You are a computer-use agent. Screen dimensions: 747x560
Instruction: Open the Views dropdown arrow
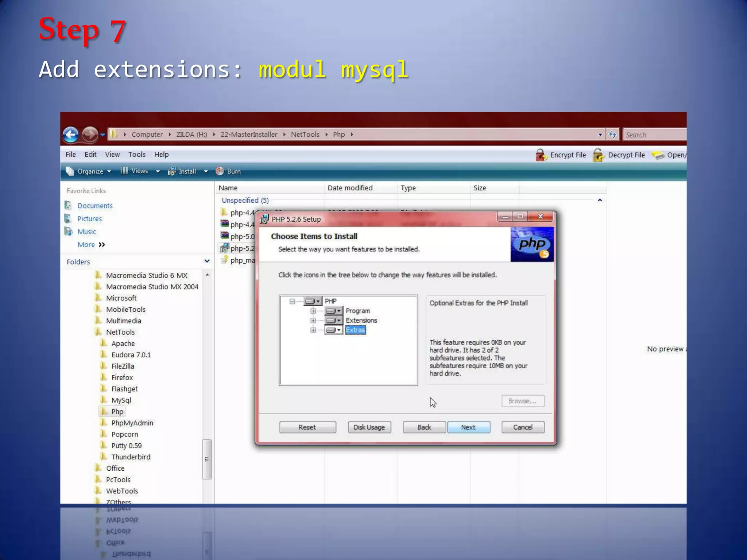click(x=158, y=171)
